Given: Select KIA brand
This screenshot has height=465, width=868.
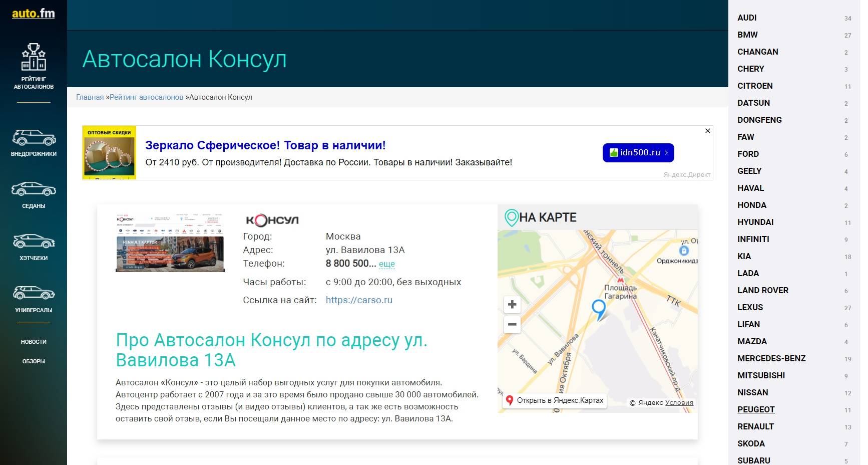Looking at the screenshot, I should 744,256.
